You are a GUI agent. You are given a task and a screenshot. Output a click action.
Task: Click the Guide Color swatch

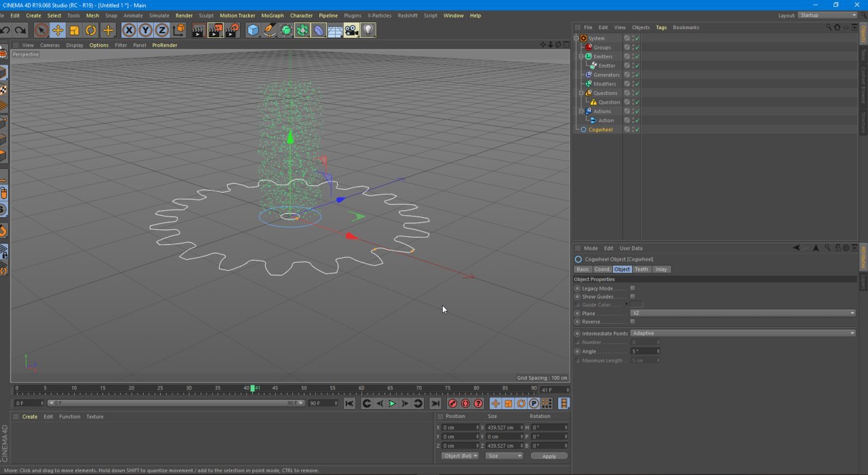point(637,305)
